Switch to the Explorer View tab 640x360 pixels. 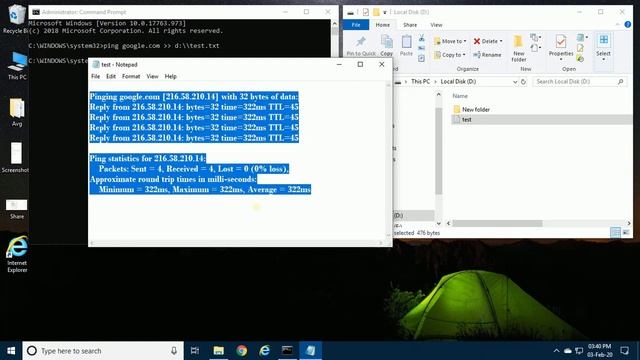tap(436, 25)
